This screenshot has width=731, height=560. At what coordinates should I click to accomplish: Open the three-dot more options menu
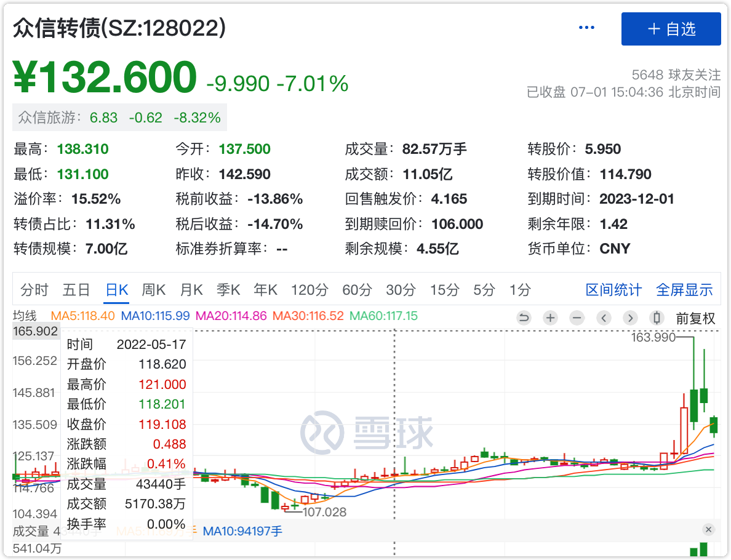pyautogui.click(x=586, y=28)
